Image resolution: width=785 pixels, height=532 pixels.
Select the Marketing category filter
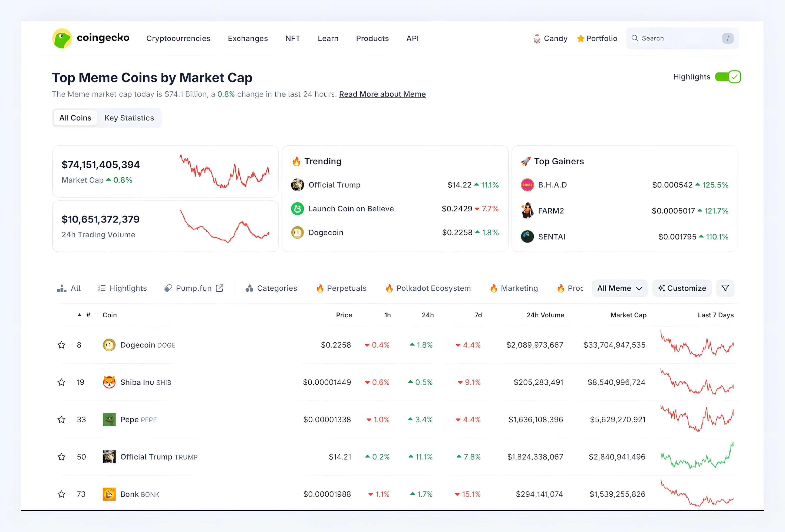point(514,288)
